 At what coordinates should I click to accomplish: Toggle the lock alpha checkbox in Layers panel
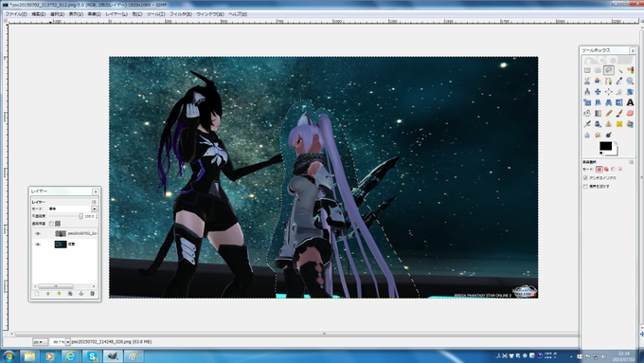tap(51, 224)
